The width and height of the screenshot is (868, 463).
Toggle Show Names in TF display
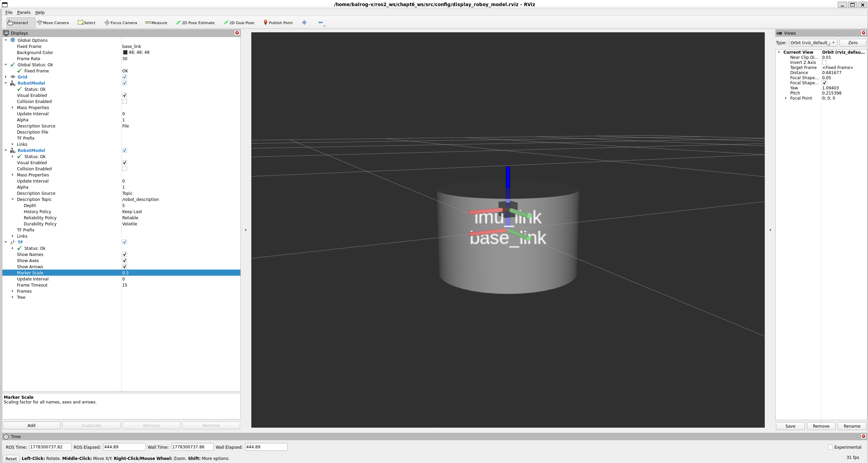(125, 254)
